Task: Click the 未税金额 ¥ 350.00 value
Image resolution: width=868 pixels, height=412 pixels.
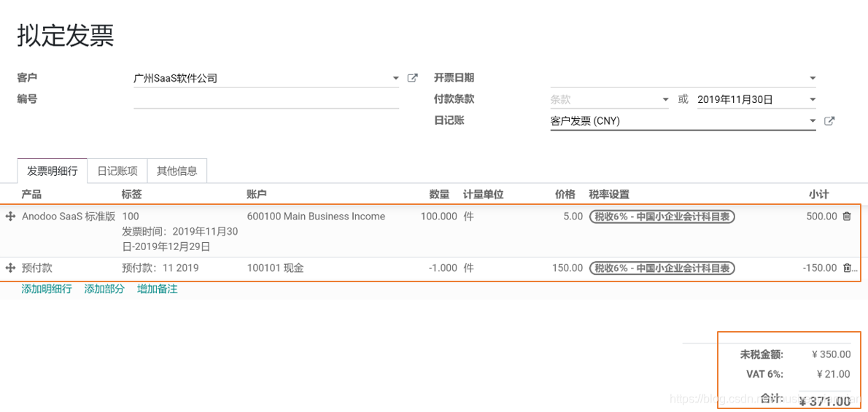Action: [x=831, y=354]
